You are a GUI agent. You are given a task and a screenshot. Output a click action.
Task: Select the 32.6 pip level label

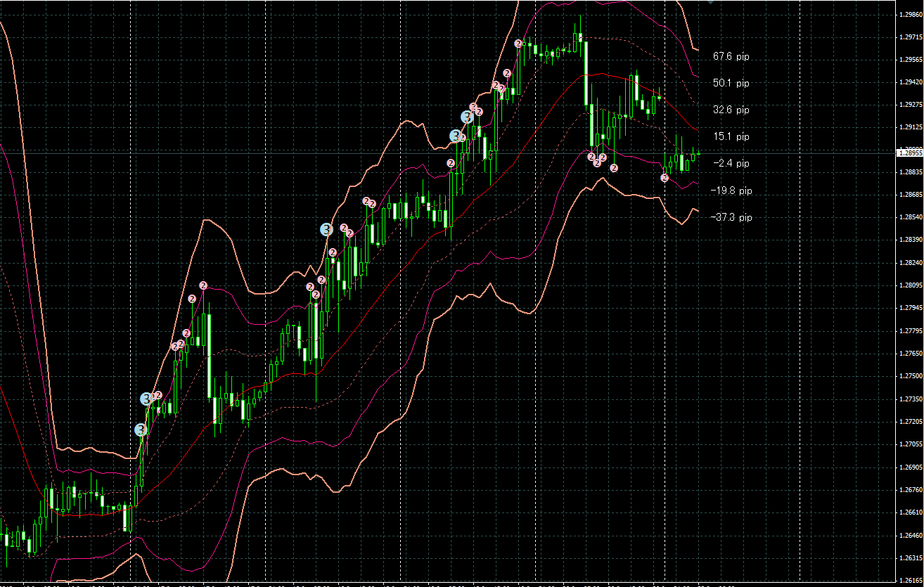point(731,110)
